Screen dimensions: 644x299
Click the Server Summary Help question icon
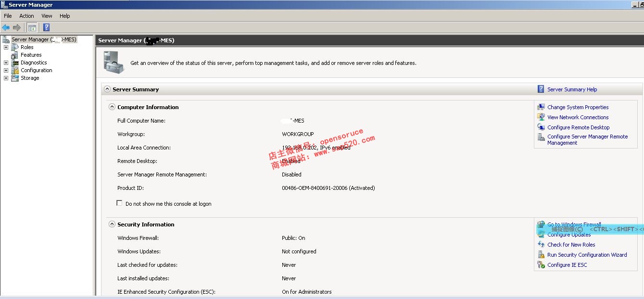pyautogui.click(x=541, y=89)
